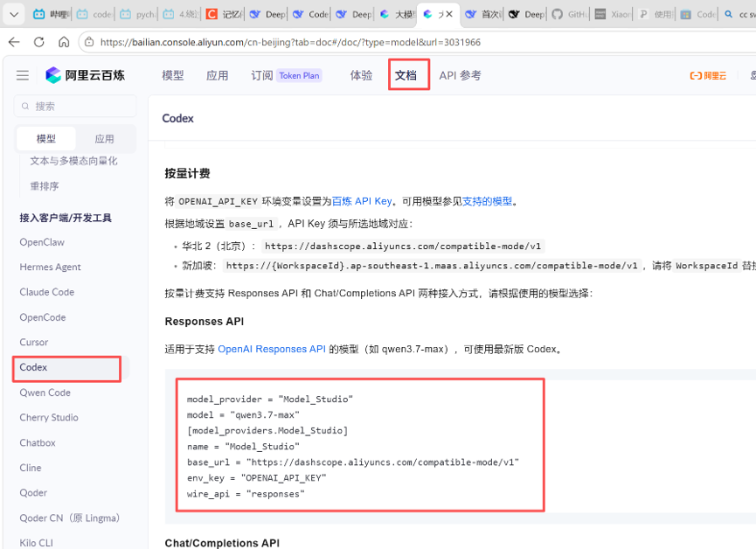Toggle the hamburger sidebar menu
This screenshot has height=549, width=756.
pos(23,75)
